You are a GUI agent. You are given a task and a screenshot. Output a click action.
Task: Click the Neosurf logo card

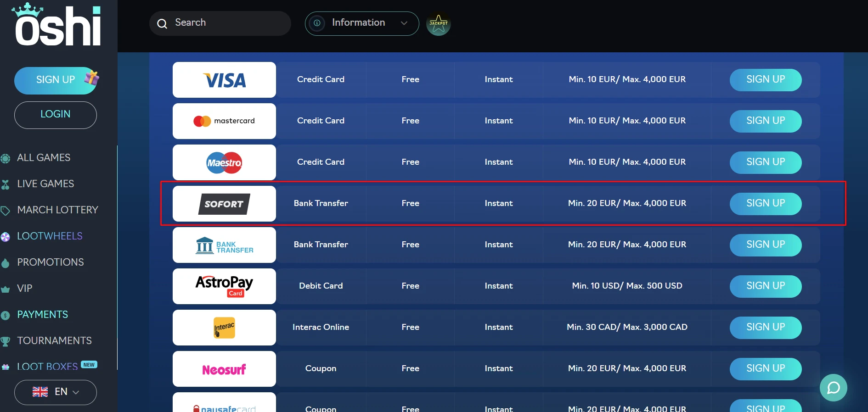(x=224, y=369)
